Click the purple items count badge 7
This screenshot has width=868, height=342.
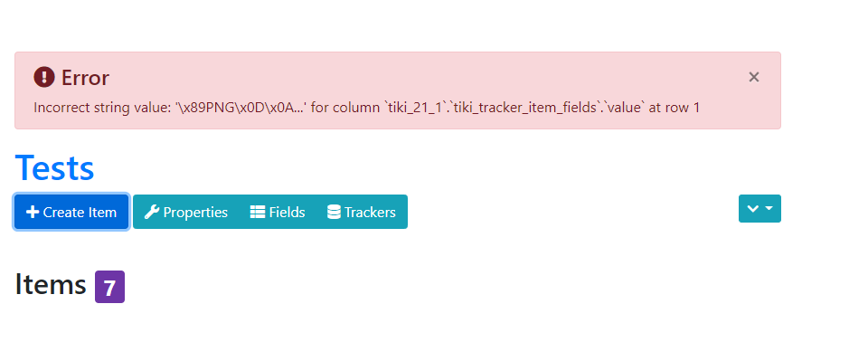109,287
